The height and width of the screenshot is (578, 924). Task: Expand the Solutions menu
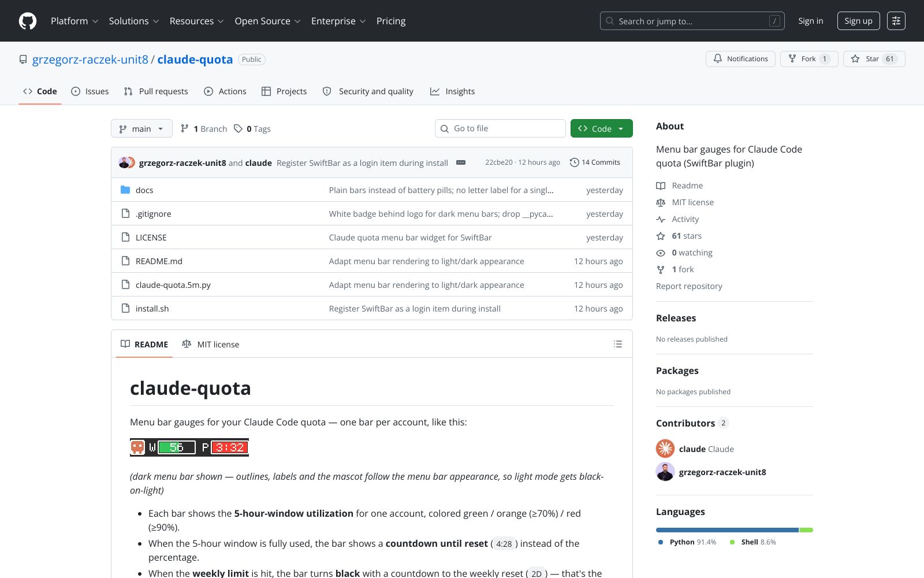[134, 21]
